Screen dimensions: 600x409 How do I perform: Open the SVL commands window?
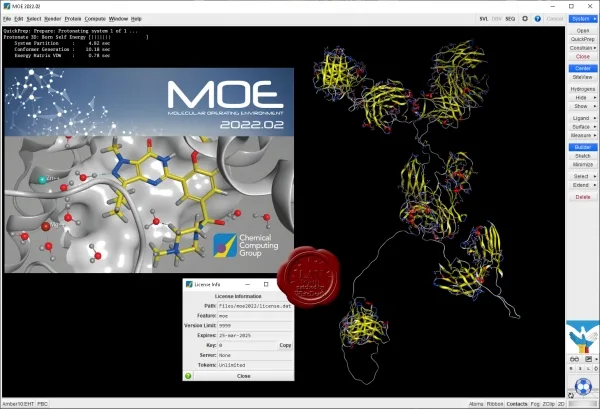click(484, 19)
